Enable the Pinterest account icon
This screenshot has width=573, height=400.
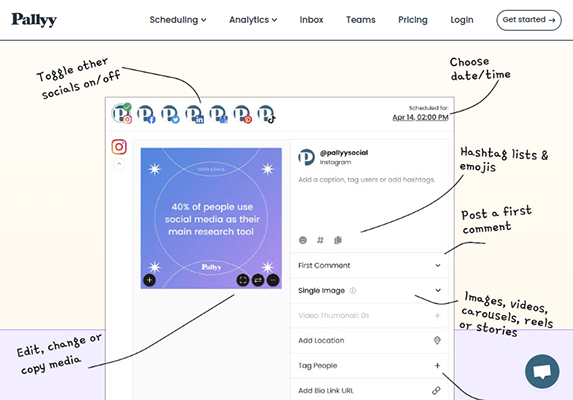pos(242,114)
